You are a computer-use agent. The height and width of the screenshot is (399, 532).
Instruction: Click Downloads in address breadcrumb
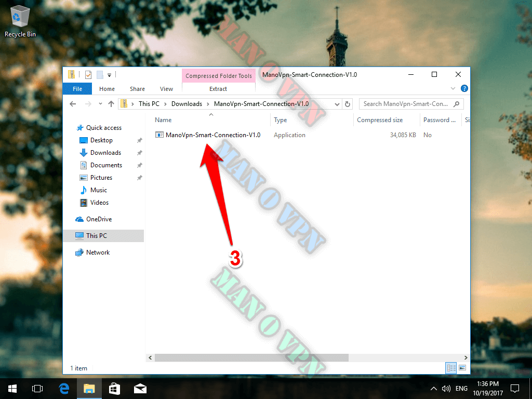[187, 104]
